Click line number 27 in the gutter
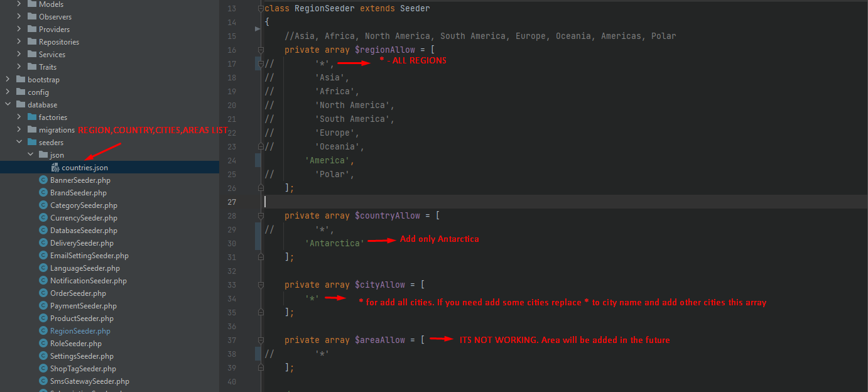Viewport: 868px width, 392px height. tap(231, 202)
